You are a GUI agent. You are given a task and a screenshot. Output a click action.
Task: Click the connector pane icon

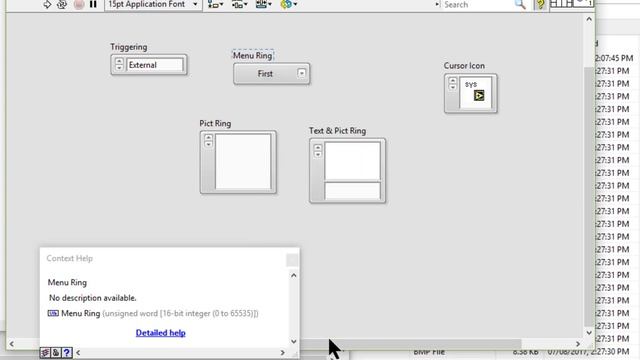coord(561,3)
